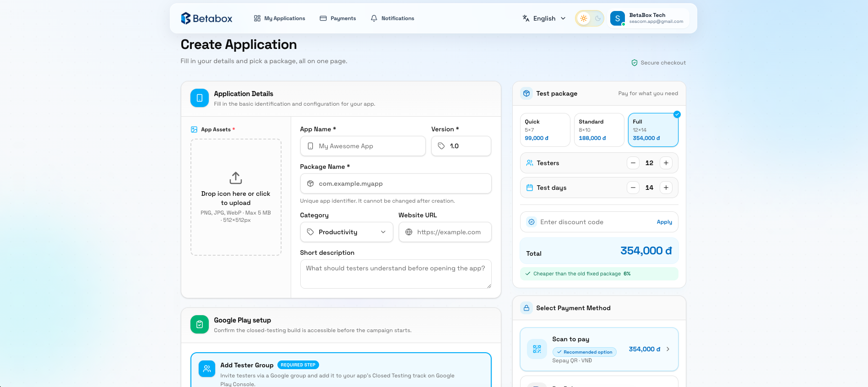This screenshot has width=868, height=387.
Task: Click the version tag icon
Action: click(441, 146)
